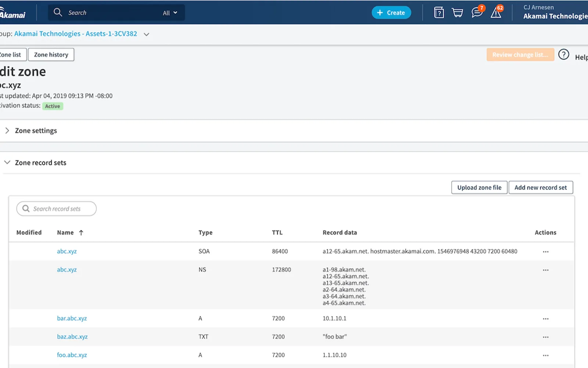Open CJ Arnesen account menu
The width and height of the screenshot is (588, 368).
(x=555, y=12)
